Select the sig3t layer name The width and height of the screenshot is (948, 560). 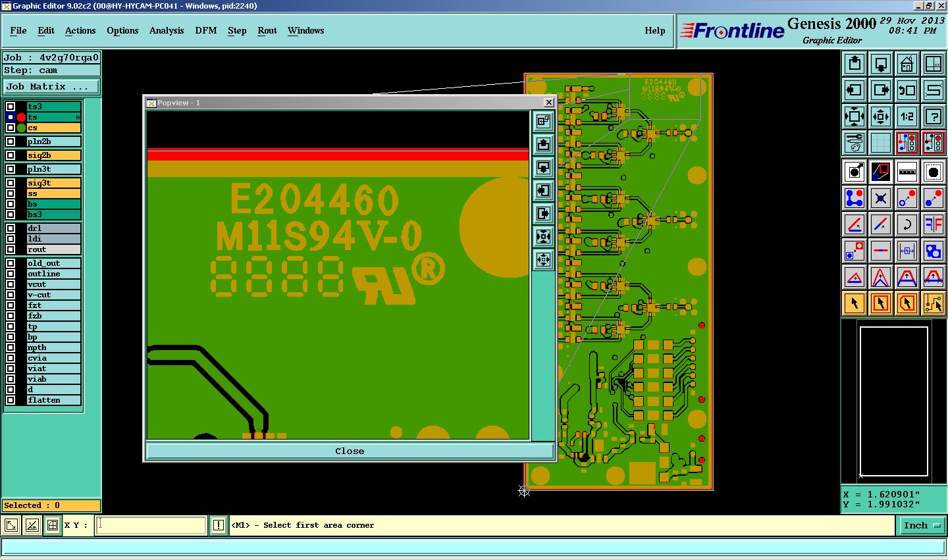pos(53,183)
